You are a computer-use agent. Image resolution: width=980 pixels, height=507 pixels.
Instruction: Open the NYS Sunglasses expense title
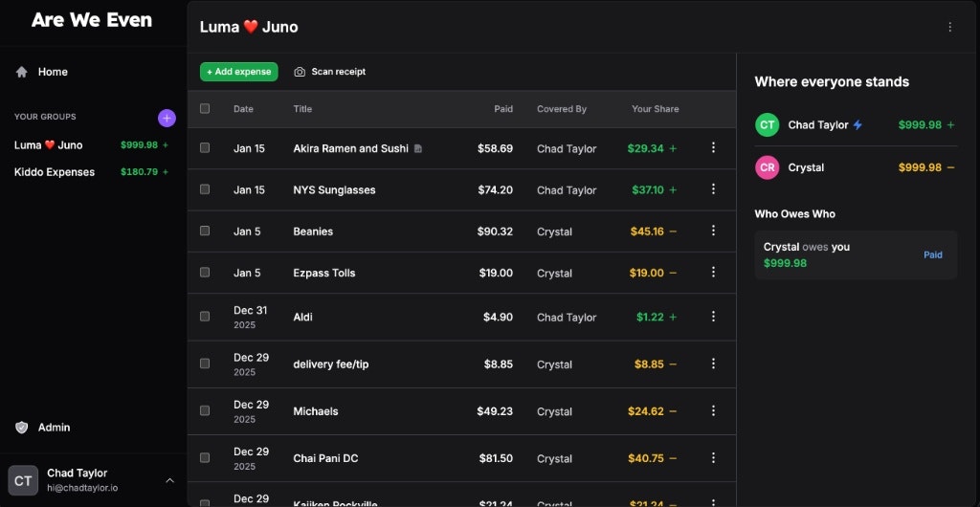pos(334,189)
